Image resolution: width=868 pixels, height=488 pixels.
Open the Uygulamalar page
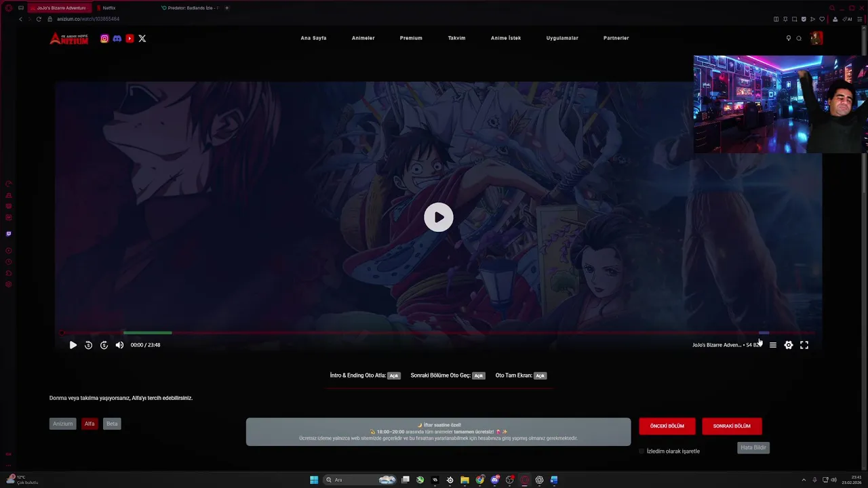562,38
